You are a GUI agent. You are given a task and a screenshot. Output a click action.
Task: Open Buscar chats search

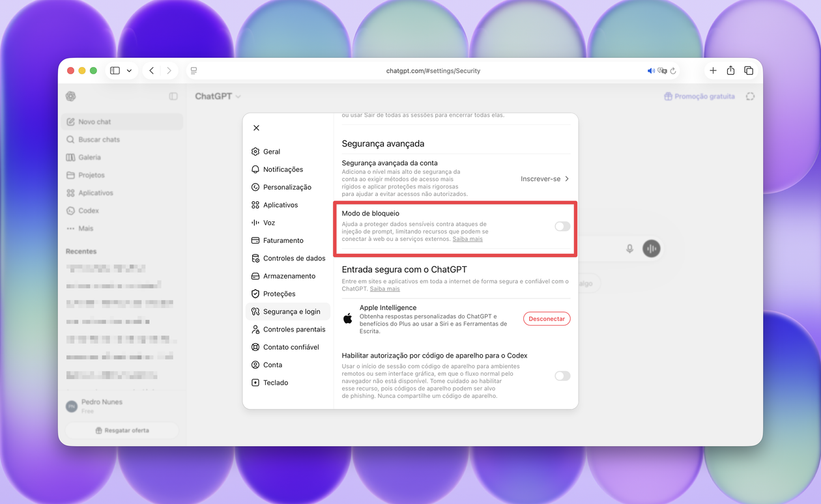122,139
